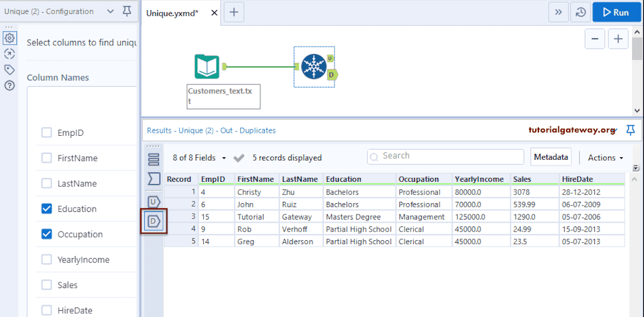644x317 pixels.
Task: Select cell 'Ruiz' in results
Action: pyautogui.click(x=301, y=204)
